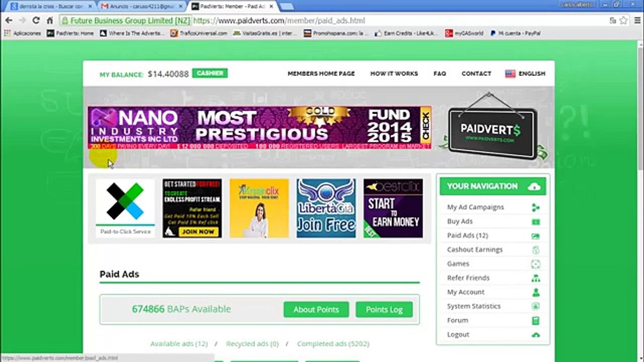Click the $14.40088 balance amount
This screenshot has width=644, height=362.
pyautogui.click(x=168, y=74)
